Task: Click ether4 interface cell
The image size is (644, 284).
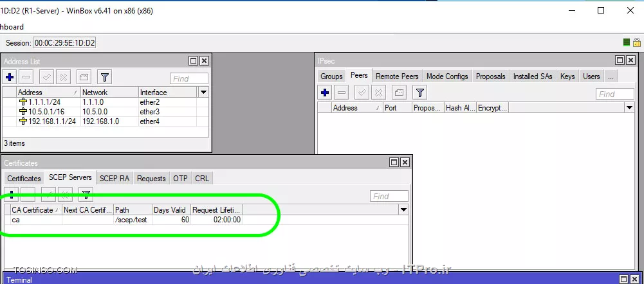Action: (167, 121)
